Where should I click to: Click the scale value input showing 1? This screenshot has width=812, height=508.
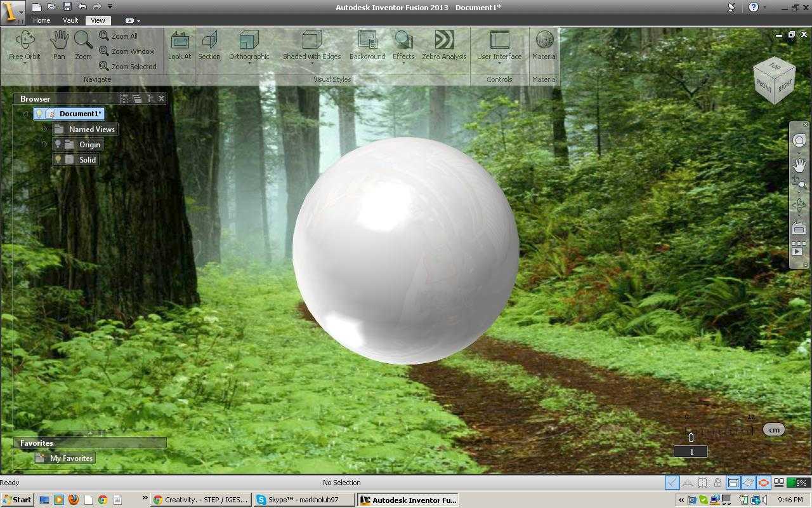pyautogui.click(x=691, y=451)
